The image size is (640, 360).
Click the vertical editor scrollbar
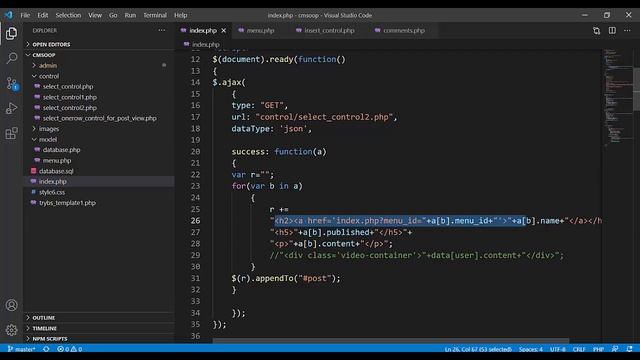[636, 89]
